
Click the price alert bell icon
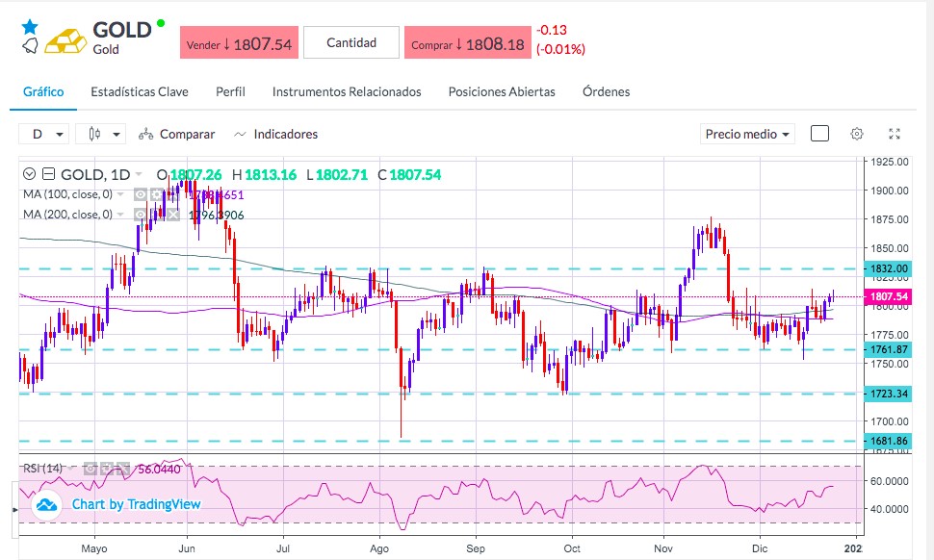pyautogui.click(x=30, y=45)
